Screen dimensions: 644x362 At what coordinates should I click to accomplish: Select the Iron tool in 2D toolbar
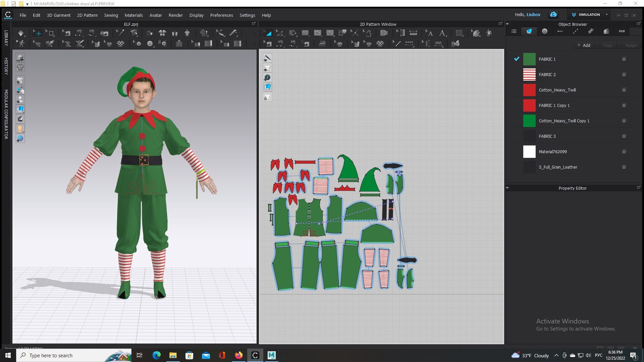point(322,44)
